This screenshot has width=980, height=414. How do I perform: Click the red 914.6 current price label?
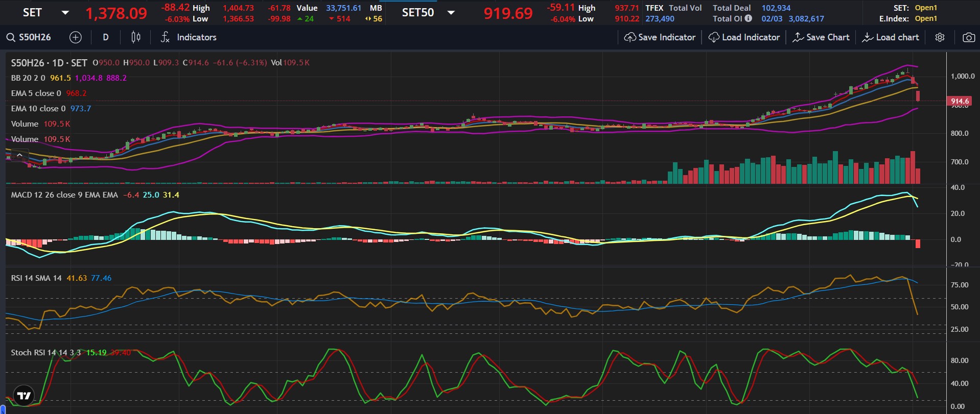point(960,101)
